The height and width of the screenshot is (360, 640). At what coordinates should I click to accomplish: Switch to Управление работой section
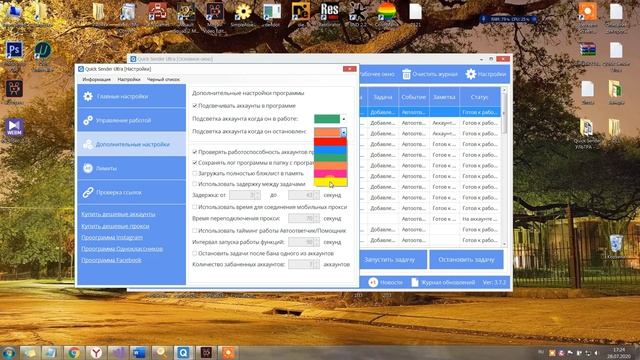coord(131,120)
